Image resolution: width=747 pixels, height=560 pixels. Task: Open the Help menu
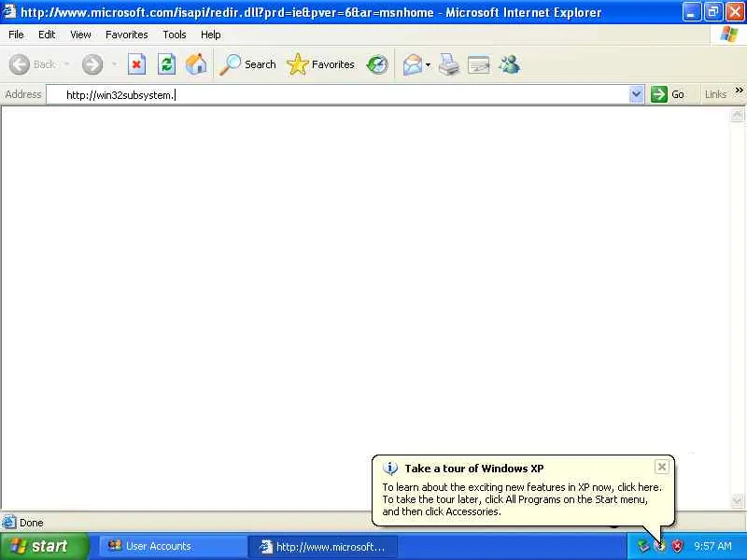click(x=211, y=35)
